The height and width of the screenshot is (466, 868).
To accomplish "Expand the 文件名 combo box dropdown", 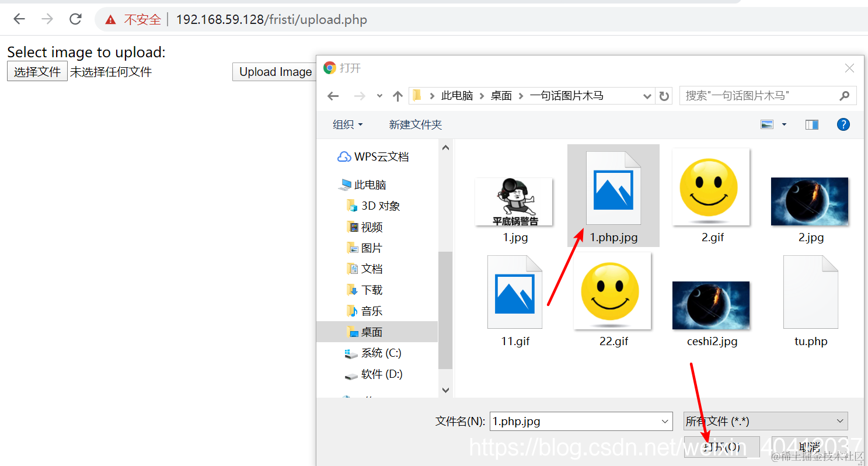I will (664, 420).
